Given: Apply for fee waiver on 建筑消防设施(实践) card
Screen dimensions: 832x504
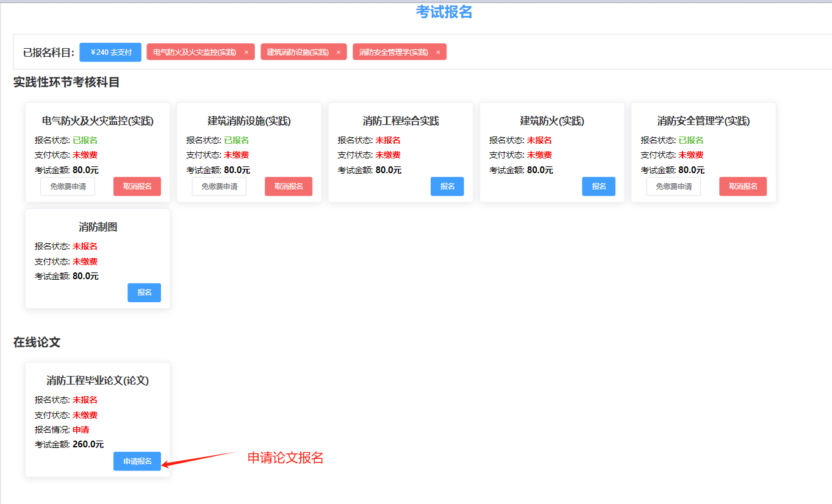Looking at the screenshot, I should coord(219,186).
